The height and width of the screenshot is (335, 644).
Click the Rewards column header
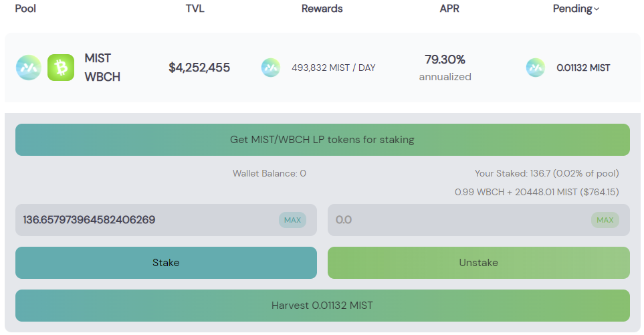click(x=322, y=9)
